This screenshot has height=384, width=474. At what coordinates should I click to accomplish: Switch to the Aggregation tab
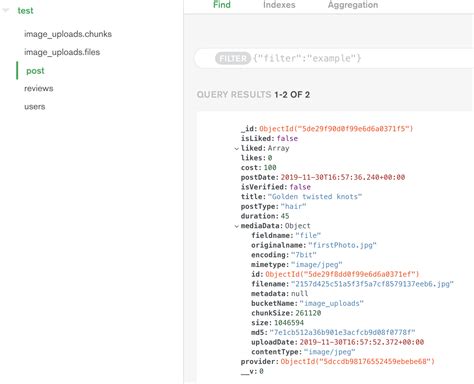[353, 5]
